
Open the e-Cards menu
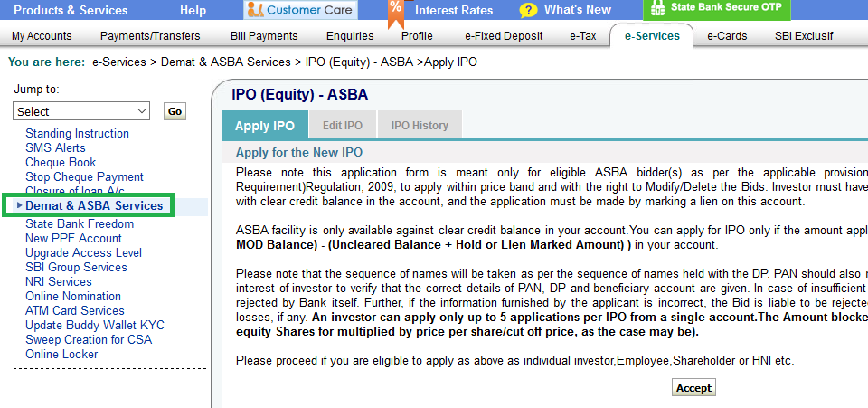727,36
